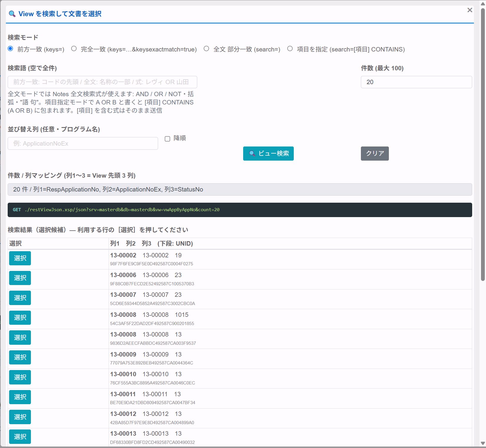Screen dimensions: 486x448
Task: Click the scrollbar down arrow
Action: [x=483, y=443]
